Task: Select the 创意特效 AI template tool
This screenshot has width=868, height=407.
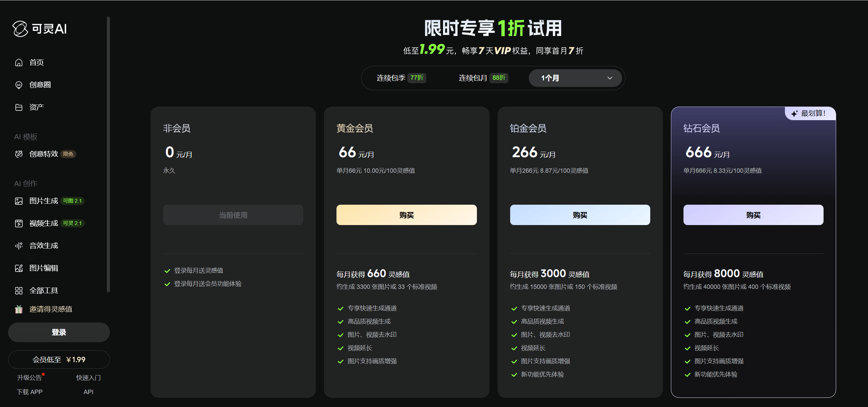Action: tap(43, 153)
